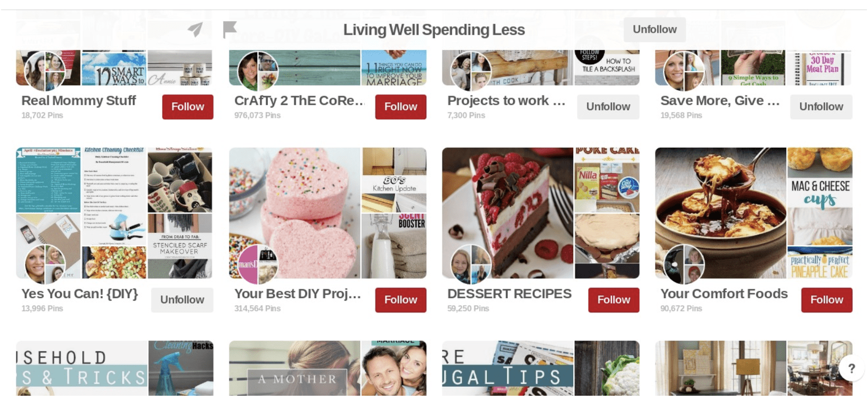This screenshot has height=401, width=868.
Task: Unfollow the Projects to work board
Action: pos(608,107)
